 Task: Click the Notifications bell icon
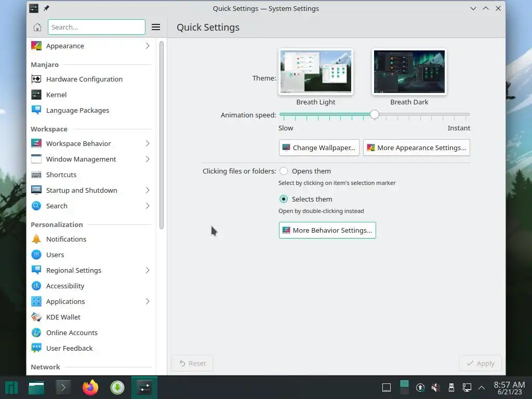click(36, 239)
